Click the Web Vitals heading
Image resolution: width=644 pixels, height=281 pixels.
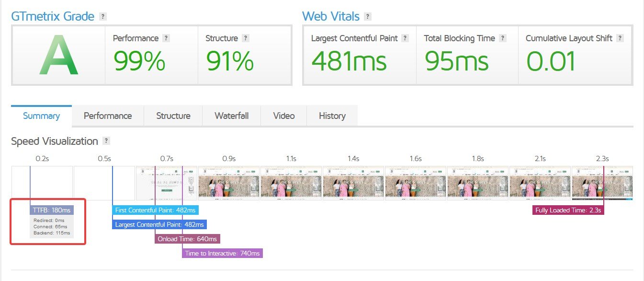331,16
